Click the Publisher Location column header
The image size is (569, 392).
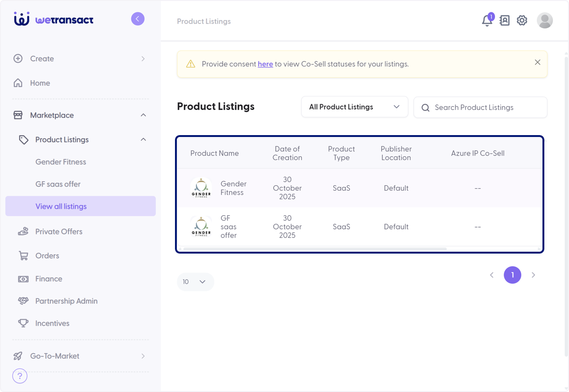tap(396, 153)
